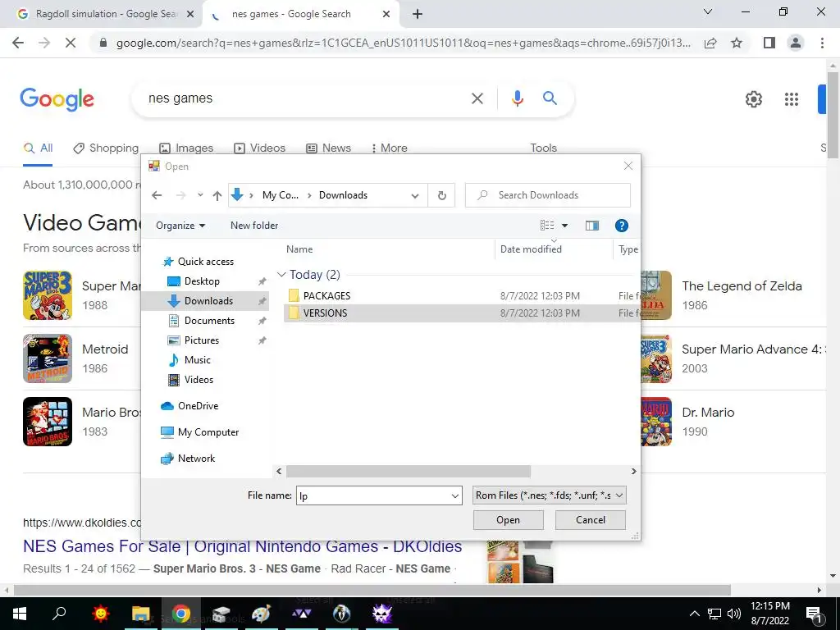Open the Google apps grid
Image resolution: width=840 pixels, height=630 pixels.
[x=792, y=99]
